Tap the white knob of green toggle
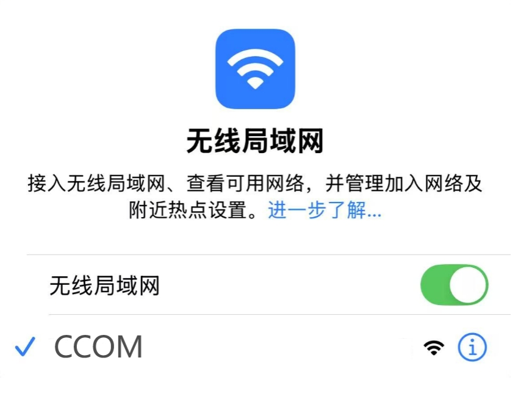This screenshot has width=532, height=413. (468, 285)
